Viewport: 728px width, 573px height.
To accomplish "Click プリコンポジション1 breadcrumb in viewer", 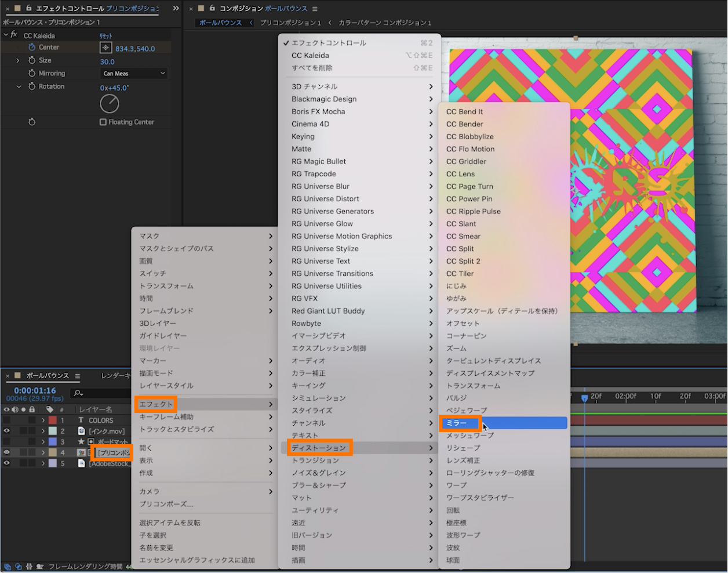I will point(290,23).
